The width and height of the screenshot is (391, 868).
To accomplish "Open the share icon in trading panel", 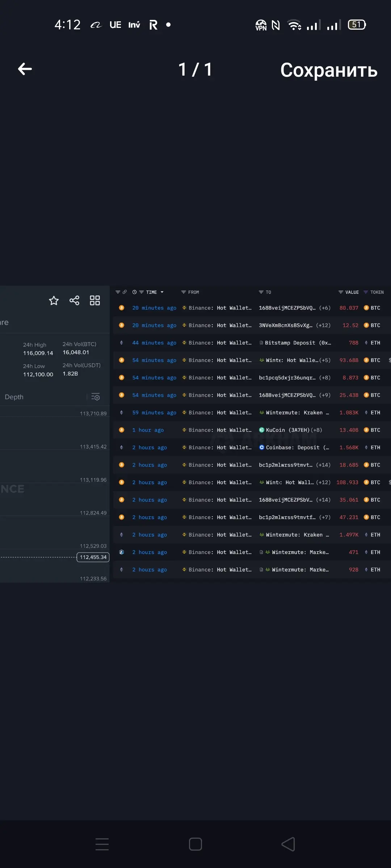I will pyautogui.click(x=74, y=301).
